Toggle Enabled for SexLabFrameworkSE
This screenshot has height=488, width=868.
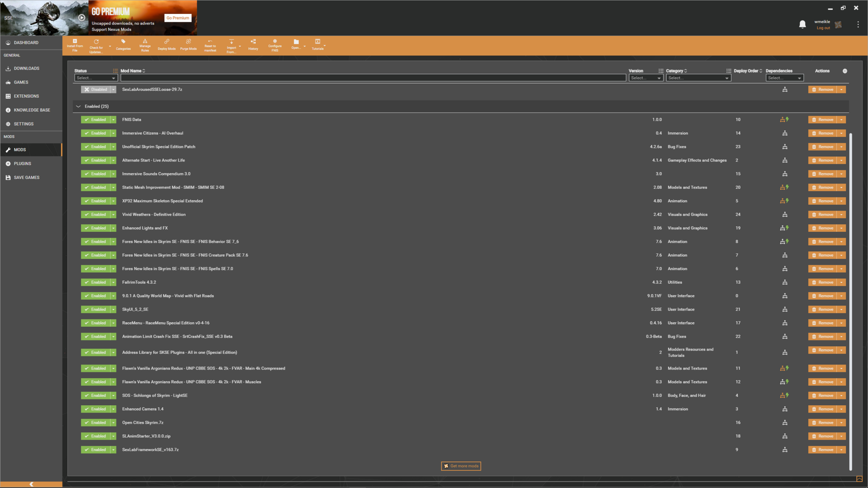pyautogui.click(x=95, y=450)
